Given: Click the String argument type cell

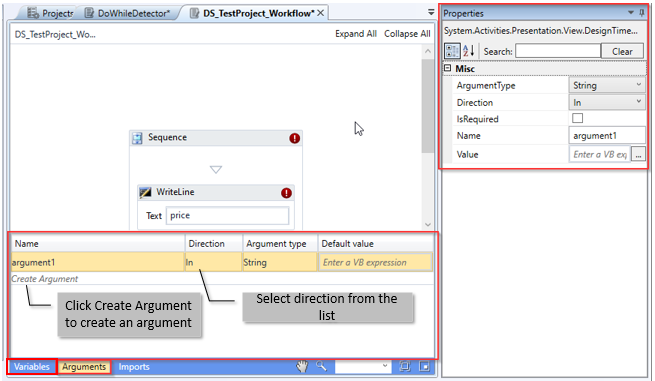Looking at the screenshot, I should click(x=279, y=262).
